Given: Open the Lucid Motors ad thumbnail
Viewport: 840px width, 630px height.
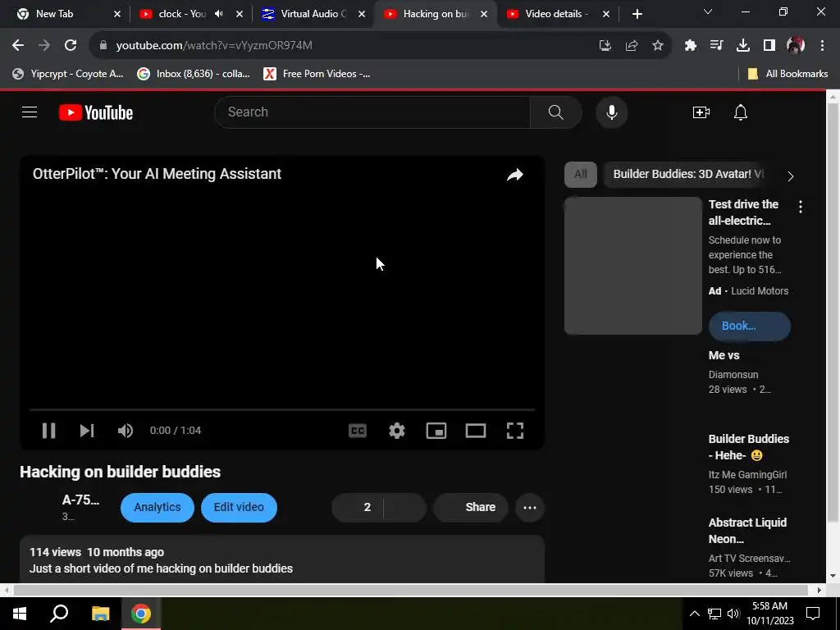Looking at the screenshot, I should (x=633, y=266).
